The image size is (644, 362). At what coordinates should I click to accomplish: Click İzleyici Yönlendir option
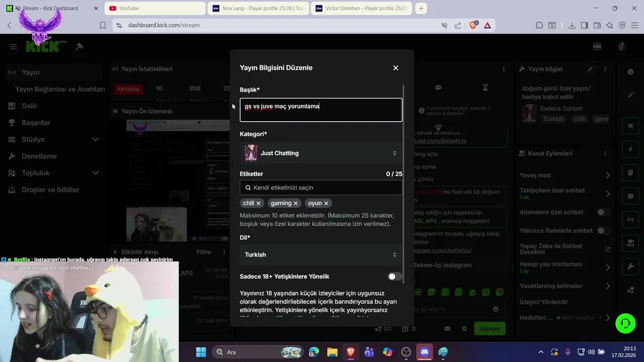[x=544, y=302]
